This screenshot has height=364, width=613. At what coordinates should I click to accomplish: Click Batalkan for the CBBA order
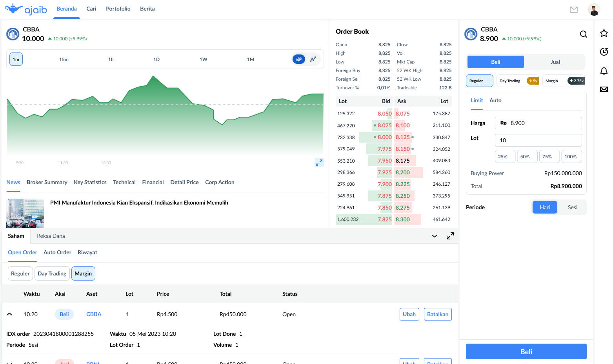tap(438, 314)
